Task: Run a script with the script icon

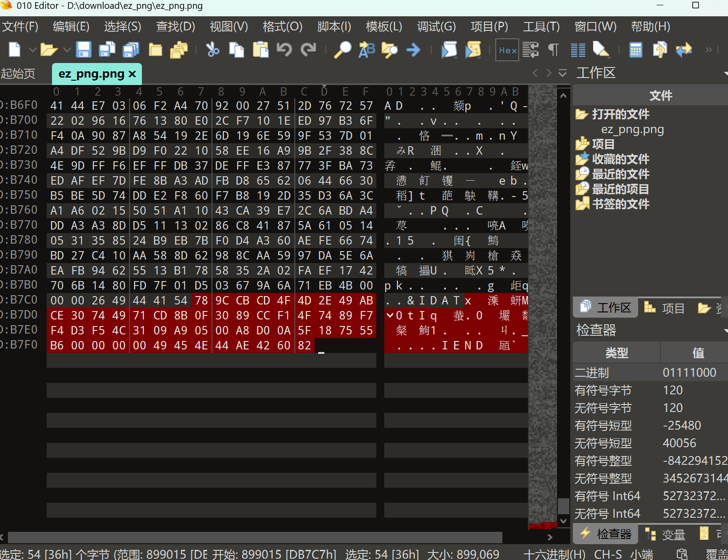Action: coord(449,49)
